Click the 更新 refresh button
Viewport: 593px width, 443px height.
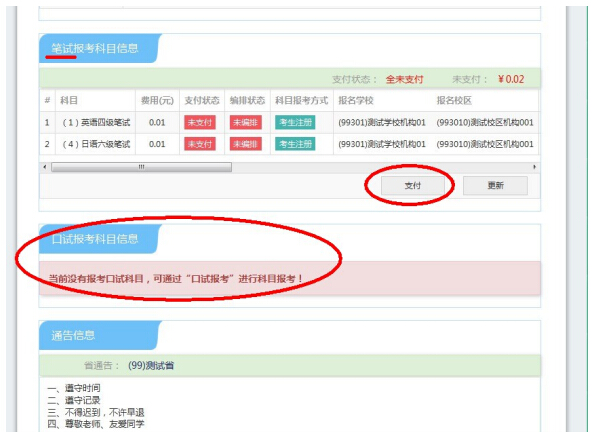click(x=495, y=185)
